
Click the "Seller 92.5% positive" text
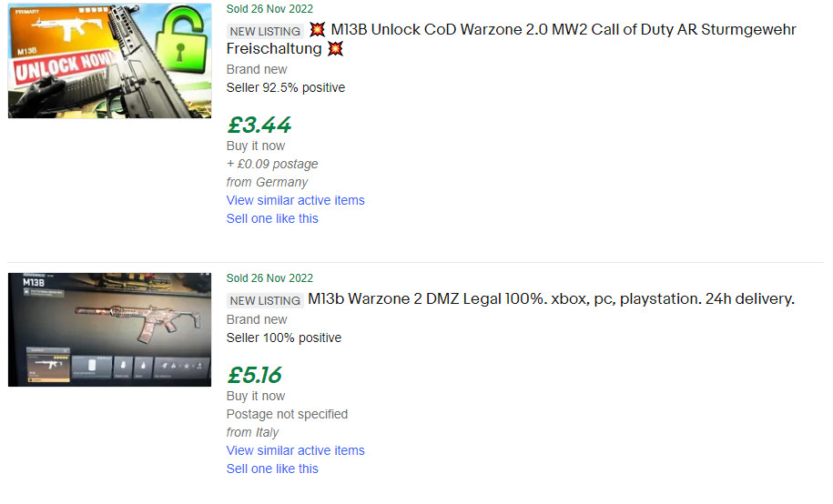[x=286, y=87]
